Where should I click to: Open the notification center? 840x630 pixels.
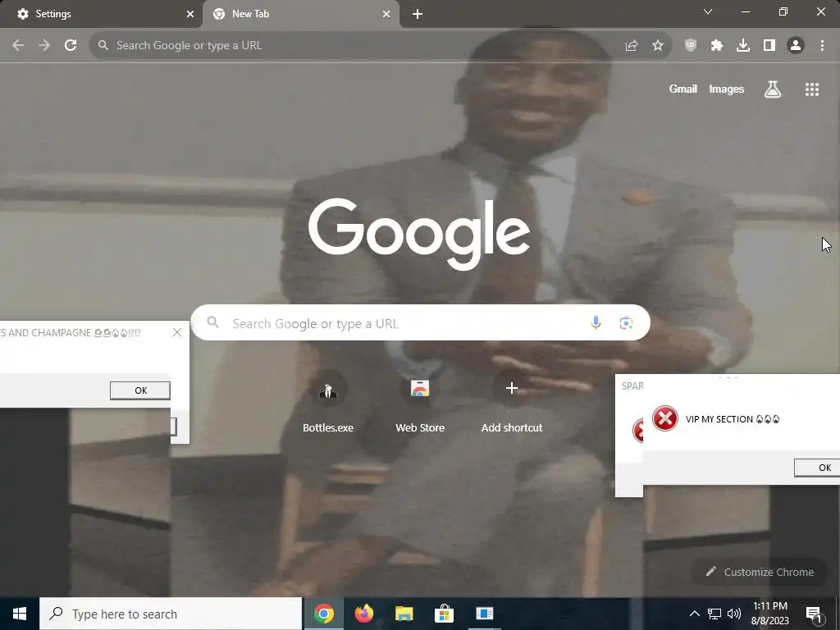point(814,614)
